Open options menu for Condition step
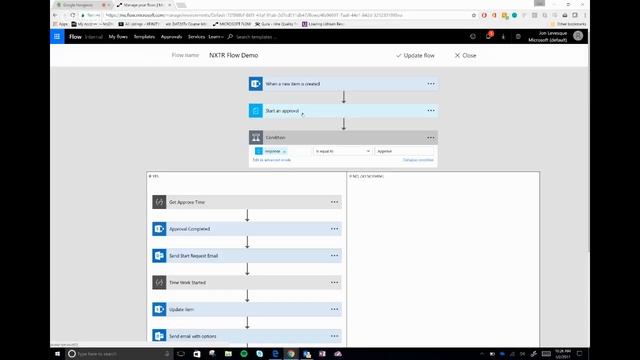The width and height of the screenshot is (640, 360). point(431,138)
